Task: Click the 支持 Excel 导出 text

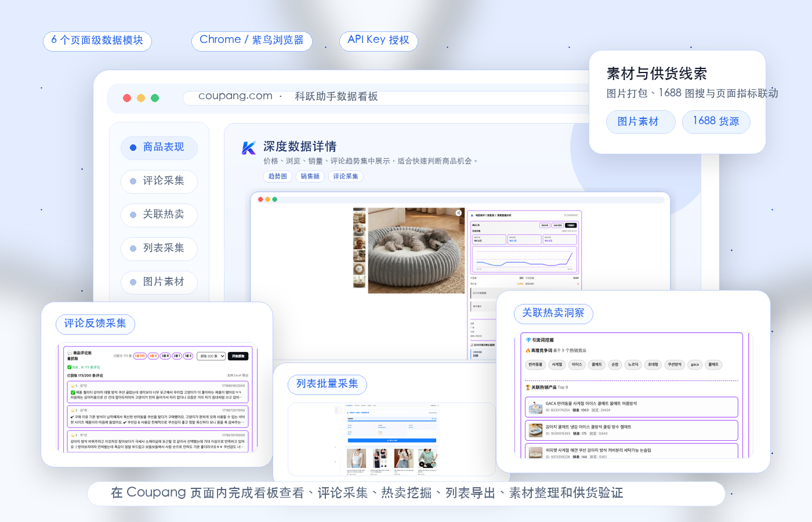Action: click(238, 375)
